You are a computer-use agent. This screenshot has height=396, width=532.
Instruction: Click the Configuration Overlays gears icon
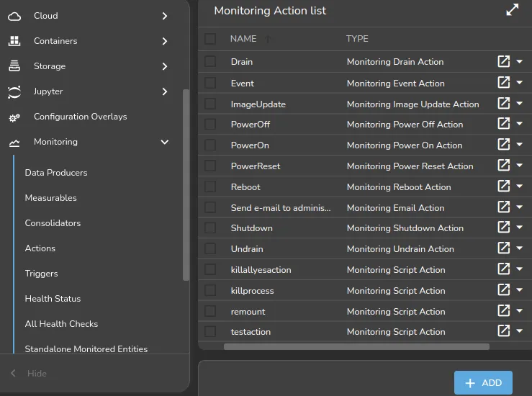(14, 118)
